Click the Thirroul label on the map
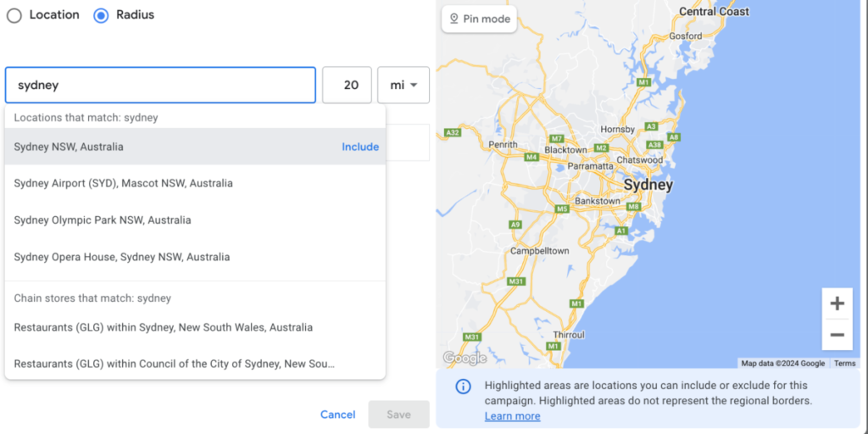The height and width of the screenshot is (434, 868). pos(569,335)
